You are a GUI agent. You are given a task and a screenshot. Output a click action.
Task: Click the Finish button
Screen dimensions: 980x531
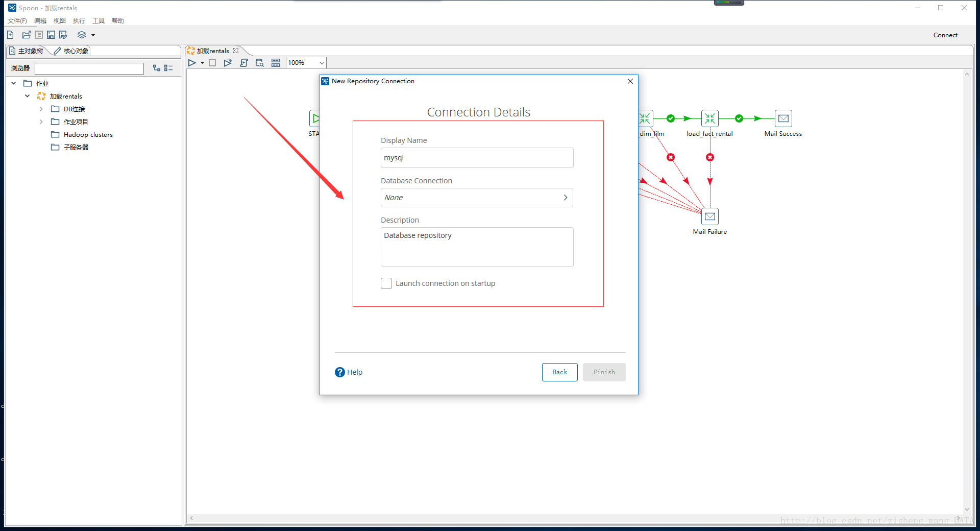pos(604,372)
